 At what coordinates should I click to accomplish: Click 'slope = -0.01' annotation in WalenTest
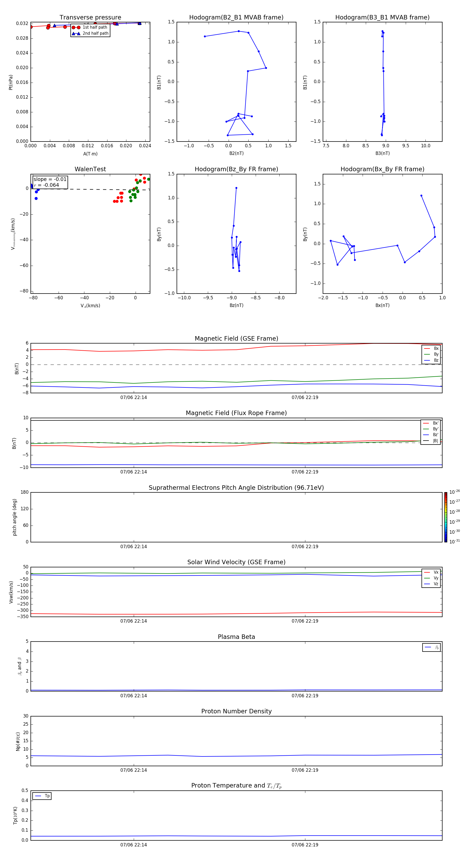click(x=50, y=179)
